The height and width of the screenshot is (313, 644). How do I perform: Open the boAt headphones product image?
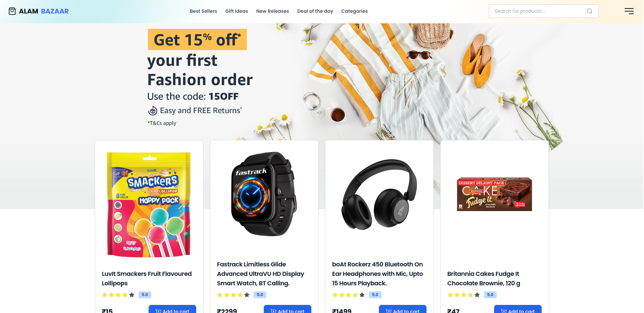(379, 194)
